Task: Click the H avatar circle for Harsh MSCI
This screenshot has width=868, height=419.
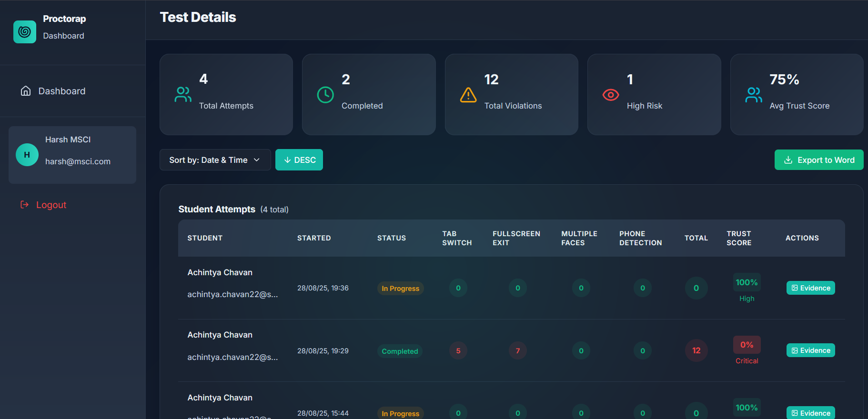Action: [x=27, y=155]
